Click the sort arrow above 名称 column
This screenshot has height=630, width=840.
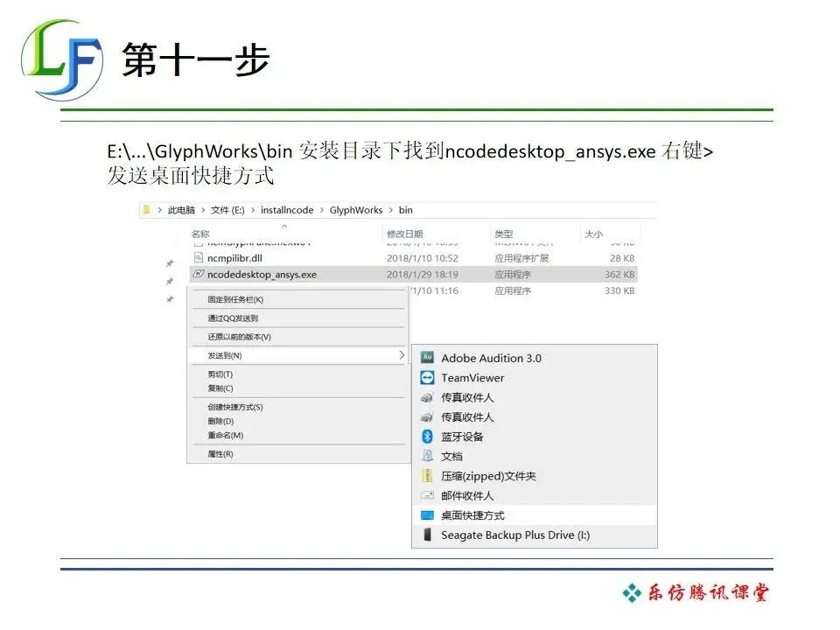[284, 226]
